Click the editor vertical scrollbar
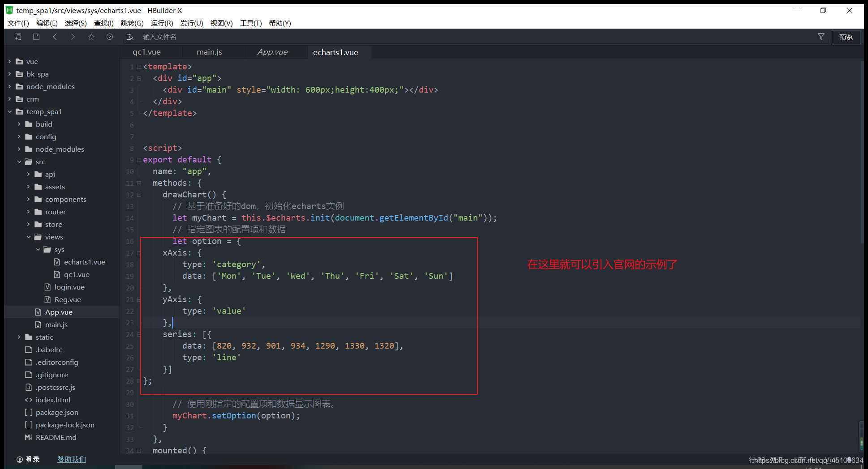The height and width of the screenshot is (469, 868). click(862, 152)
